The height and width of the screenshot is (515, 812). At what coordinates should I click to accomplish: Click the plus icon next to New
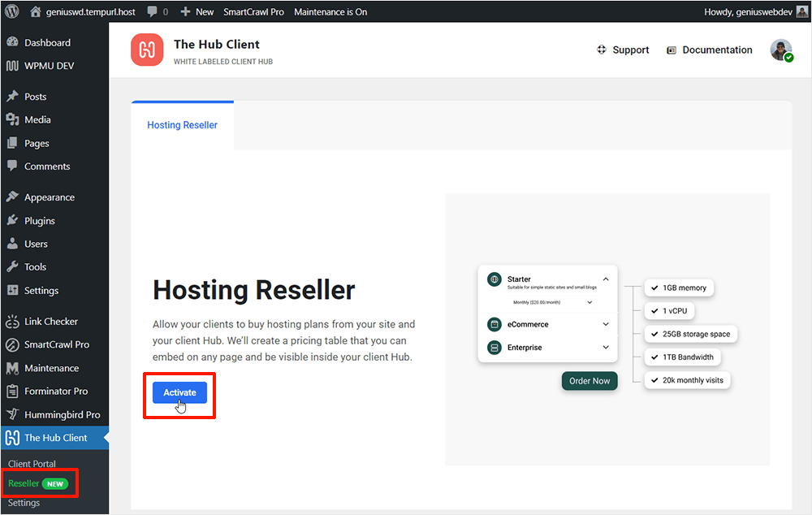185,11
